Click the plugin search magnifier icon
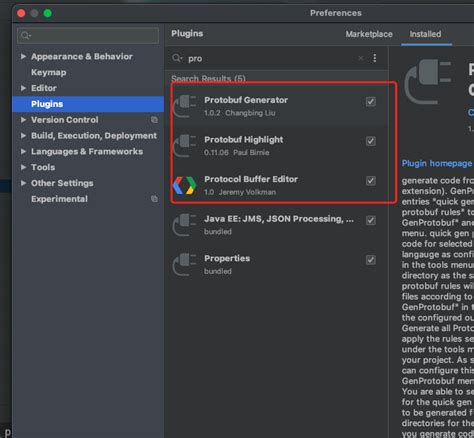Image resolution: width=474 pixels, height=438 pixels. 177,58
